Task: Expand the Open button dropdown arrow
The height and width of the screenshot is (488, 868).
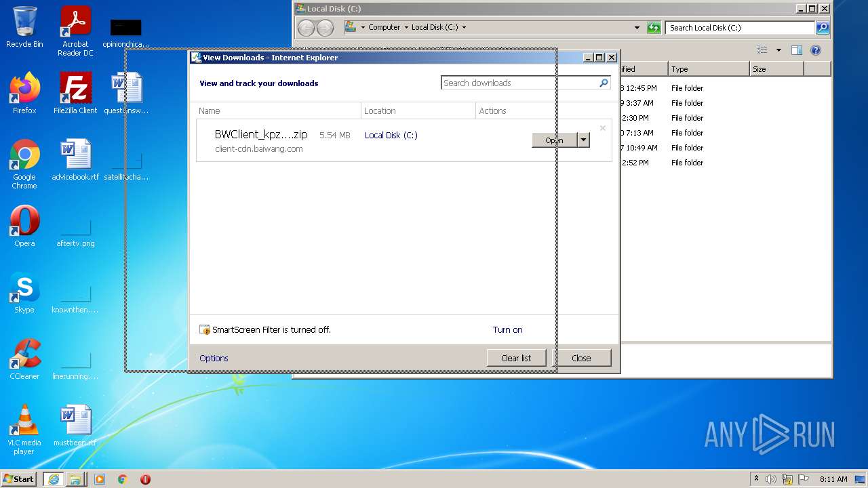Action: tap(583, 140)
